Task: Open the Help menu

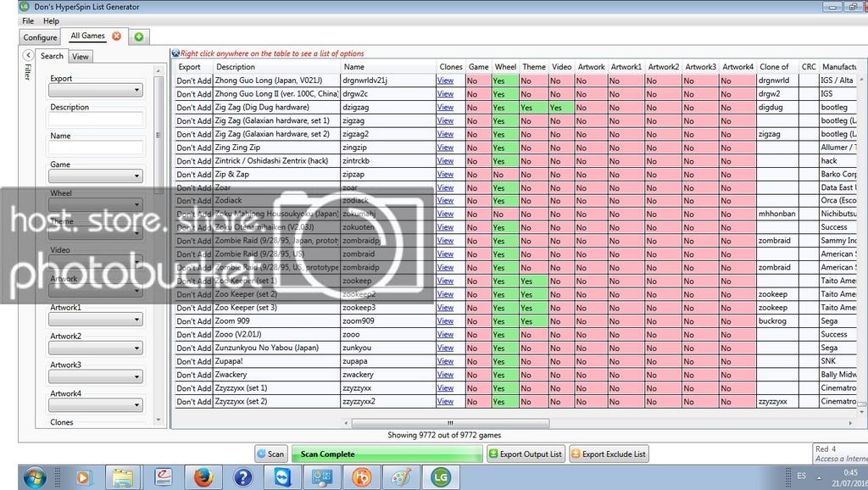Action: pyautogui.click(x=51, y=20)
